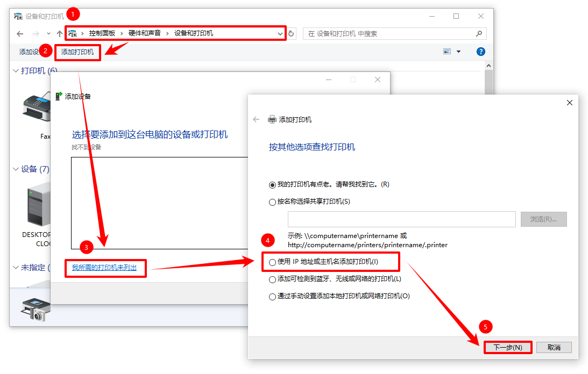The image size is (588, 374).
Task: Close the 添加打印机 wizard
Action: click(569, 103)
